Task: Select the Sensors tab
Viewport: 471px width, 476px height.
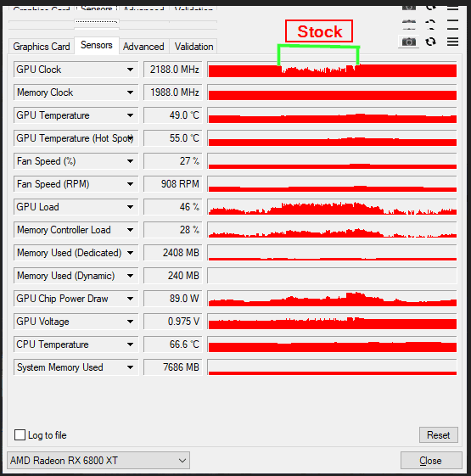Action: [x=97, y=45]
